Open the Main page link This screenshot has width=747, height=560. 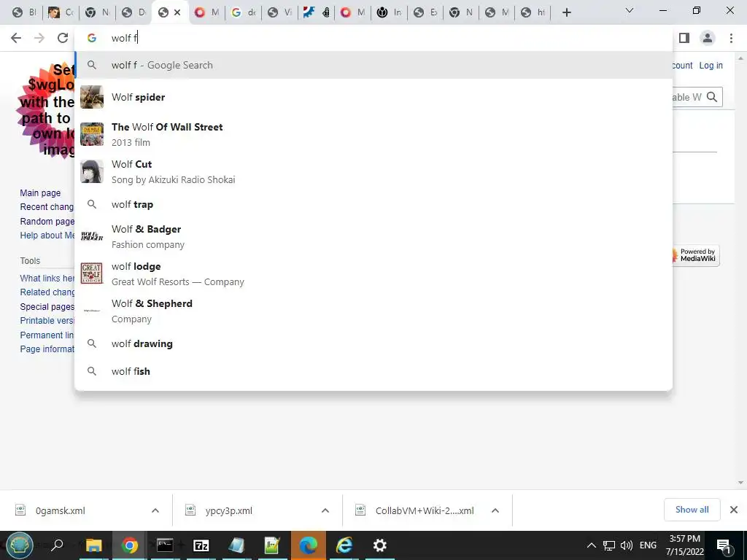[40, 192]
